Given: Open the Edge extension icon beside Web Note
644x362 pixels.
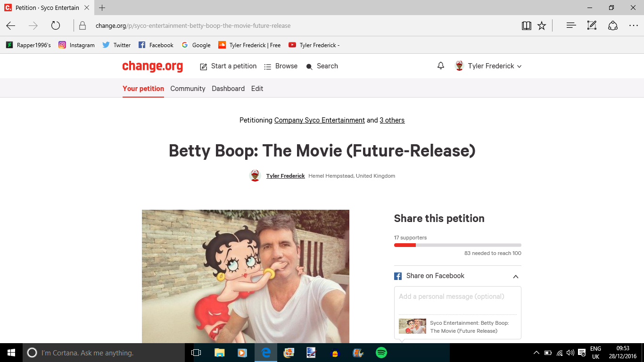Looking at the screenshot, I should tap(613, 26).
